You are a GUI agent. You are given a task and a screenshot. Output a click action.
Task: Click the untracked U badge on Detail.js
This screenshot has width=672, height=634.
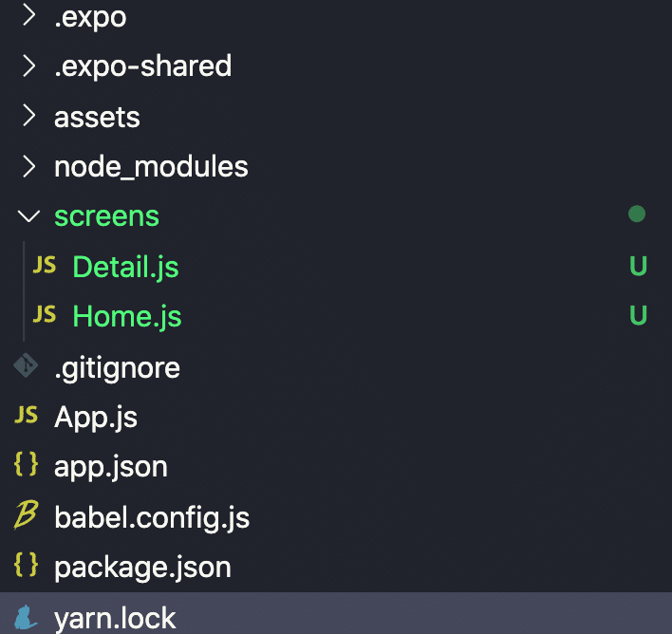tap(638, 267)
